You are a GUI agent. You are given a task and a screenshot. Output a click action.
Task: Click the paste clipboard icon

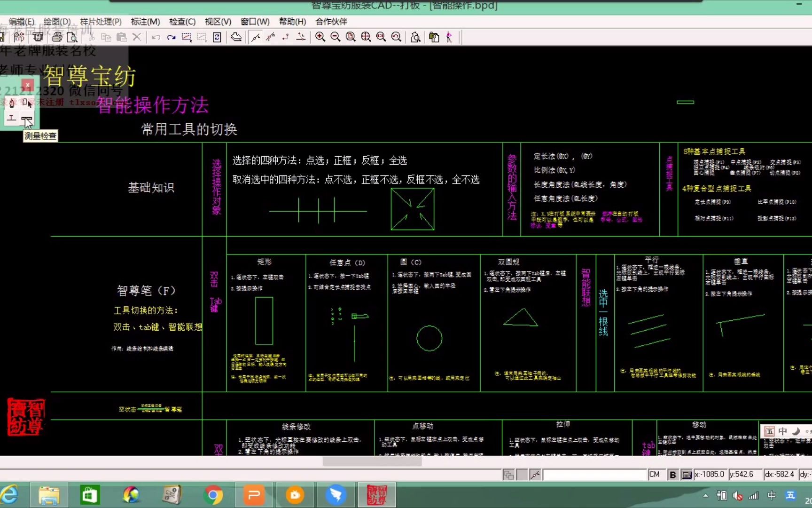pos(122,37)
